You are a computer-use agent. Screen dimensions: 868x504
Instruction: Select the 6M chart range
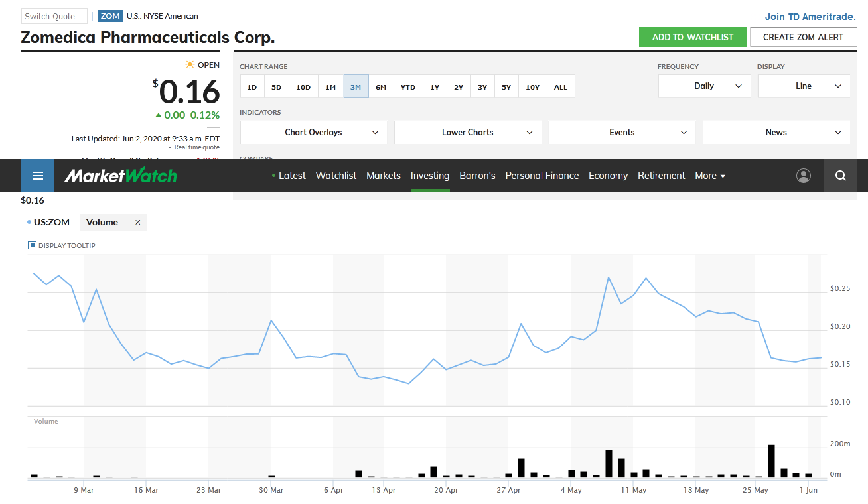(381, 87)
